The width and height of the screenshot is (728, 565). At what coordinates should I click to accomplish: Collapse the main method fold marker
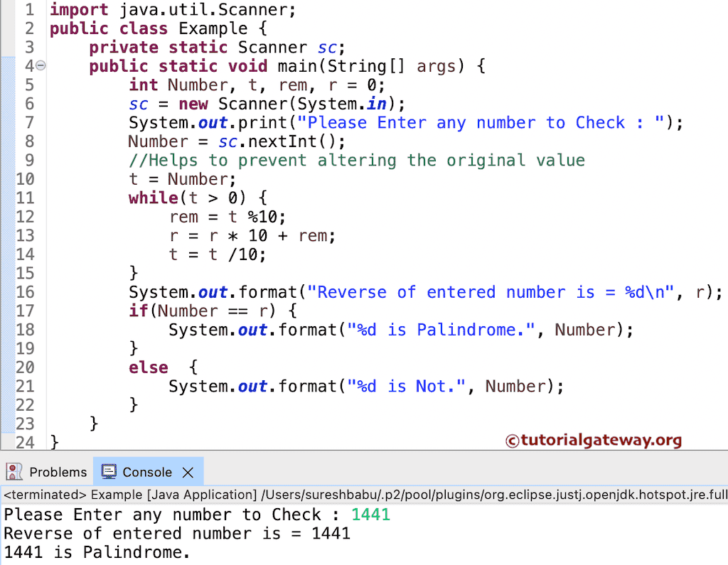tap(40, 65)
